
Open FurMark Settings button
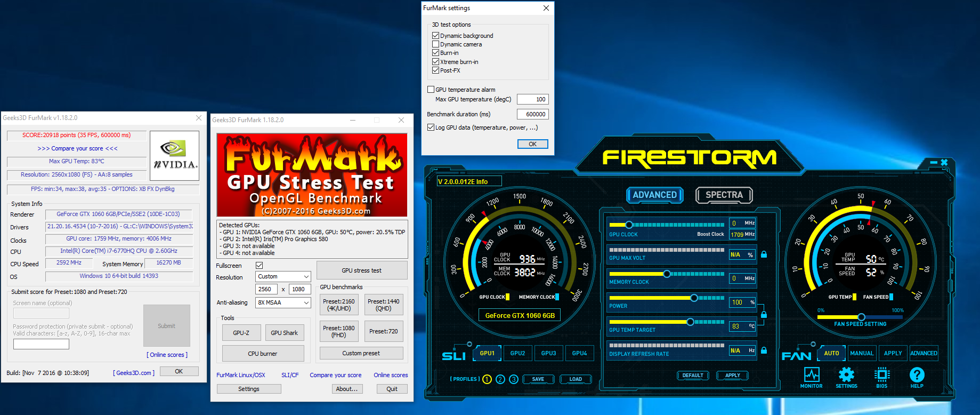click(x=249, y=389)
